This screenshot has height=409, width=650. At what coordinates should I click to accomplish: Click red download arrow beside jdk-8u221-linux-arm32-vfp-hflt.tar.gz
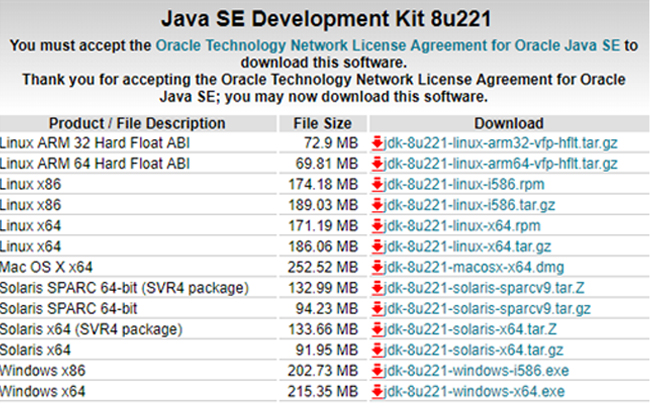coord(377,143)
